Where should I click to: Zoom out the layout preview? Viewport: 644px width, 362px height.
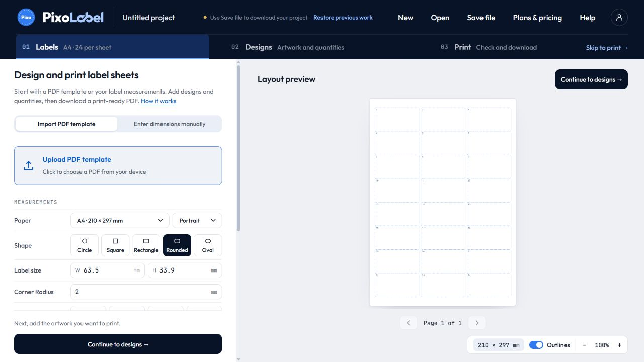tap(584, 345)
